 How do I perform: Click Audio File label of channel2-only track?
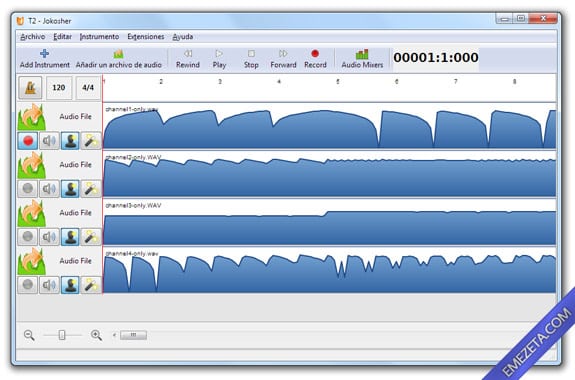[75, 164]
